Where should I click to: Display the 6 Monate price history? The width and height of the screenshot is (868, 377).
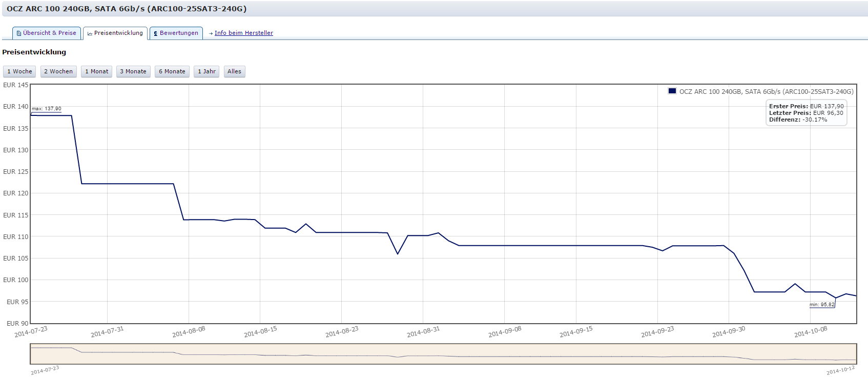point(172,72)
